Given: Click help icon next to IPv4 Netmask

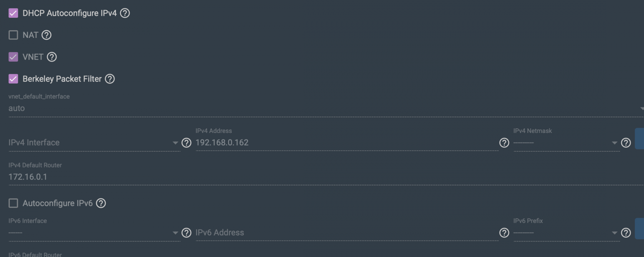Looking at the screenshot, I should pyautogui.click(x=626, y=143).
